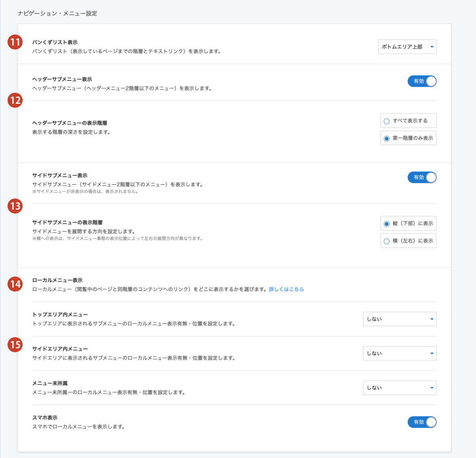This screenshot has width=476, height=458.
Task: Click the red number 14 badge
Action: 15,284
